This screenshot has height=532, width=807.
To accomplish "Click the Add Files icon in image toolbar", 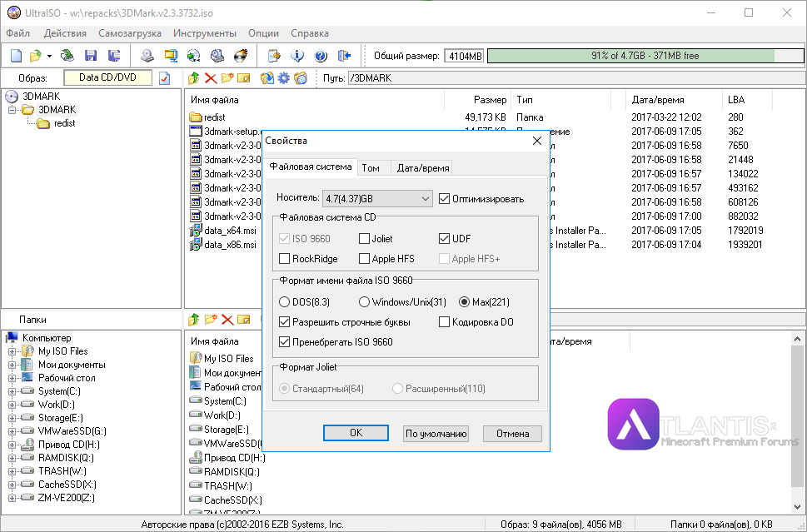I will click(267, 78).
